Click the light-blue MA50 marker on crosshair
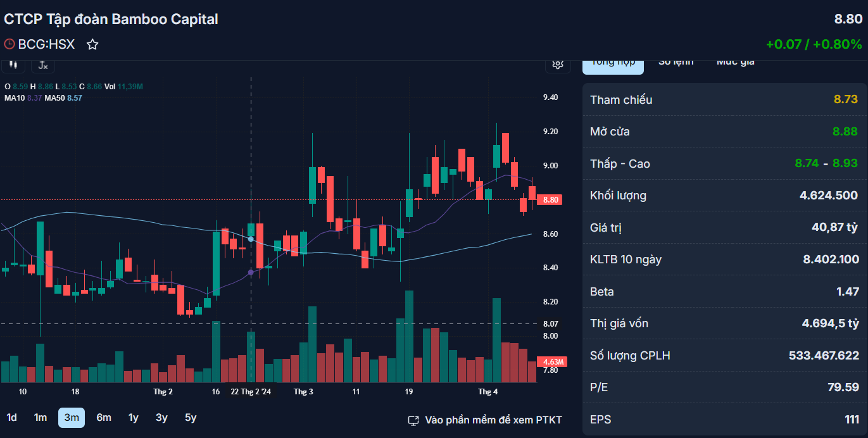Image resolution: width=868 pixels, height=438 pixels. [x=251, y=239]
